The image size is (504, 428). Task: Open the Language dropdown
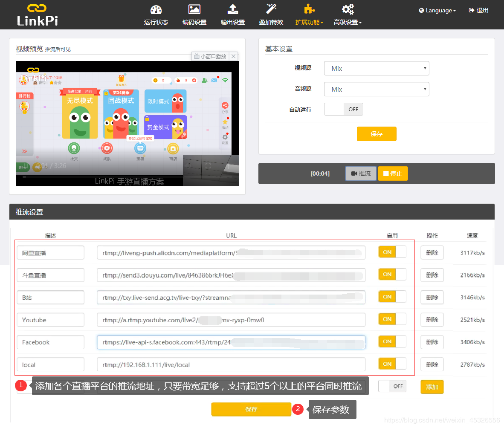(437, 10)
